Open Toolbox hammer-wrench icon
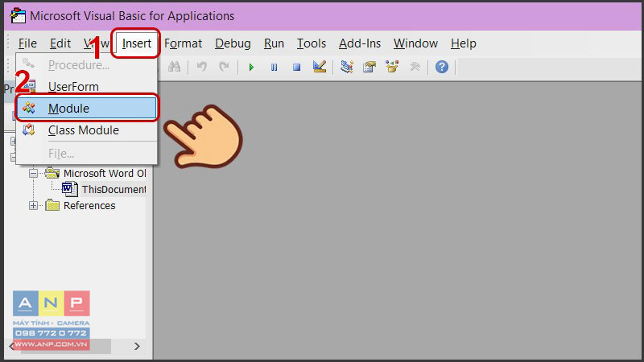644x362 pixels. (415, 67)
